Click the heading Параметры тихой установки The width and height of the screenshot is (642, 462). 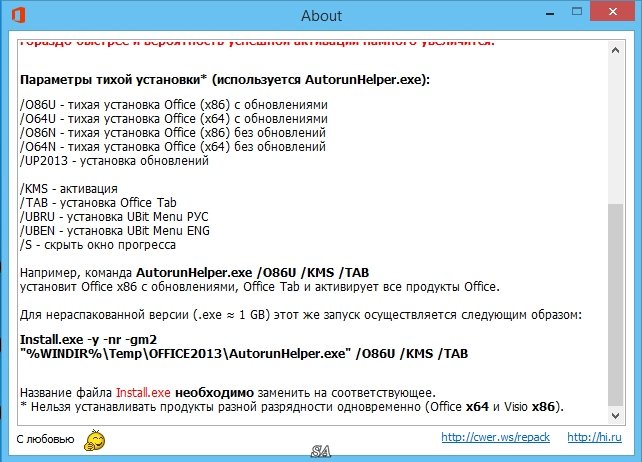click(x=225, y=79)
